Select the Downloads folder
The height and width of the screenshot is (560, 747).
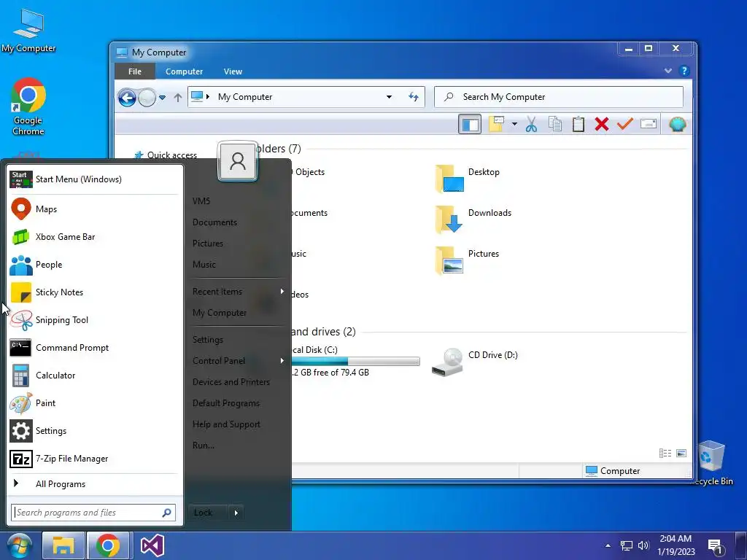(x=473, y=219)
